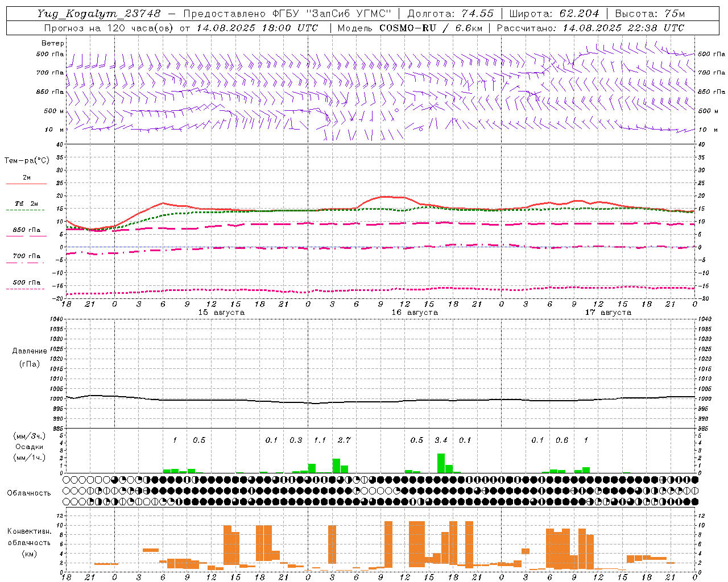This screenshot has width=728, height=582.
Task: Click the (мм/3ч.) precipitation unit label
Action: [29, 436]
